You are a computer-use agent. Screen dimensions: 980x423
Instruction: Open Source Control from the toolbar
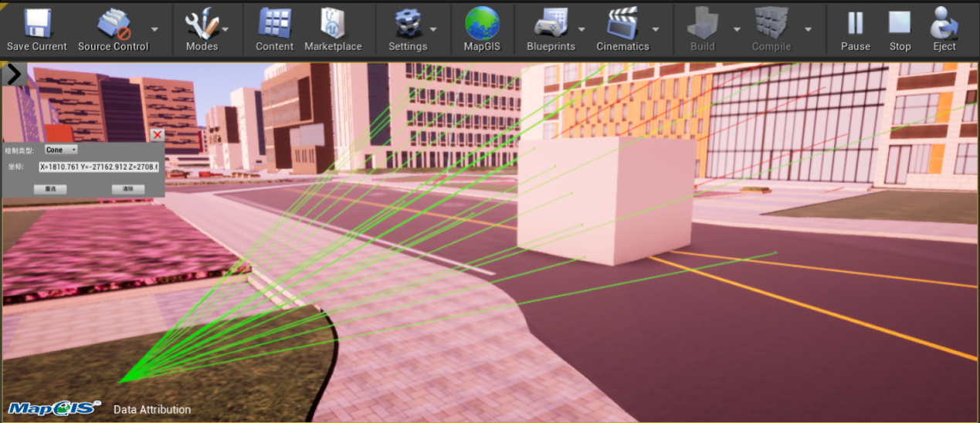tap(113, 23)
